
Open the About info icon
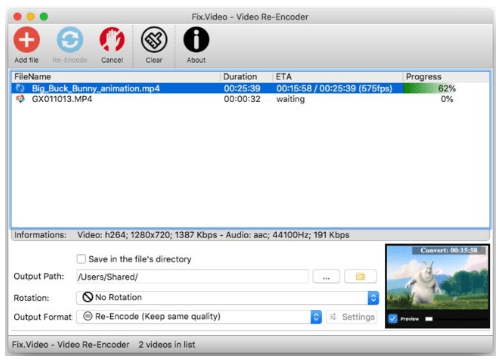click(196, 40)
